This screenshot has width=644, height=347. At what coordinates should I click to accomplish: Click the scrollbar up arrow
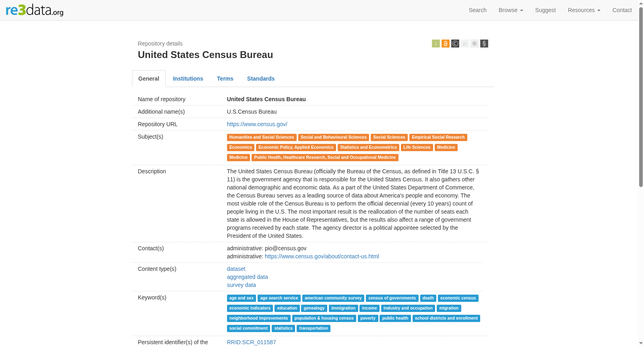click(641, 3)
